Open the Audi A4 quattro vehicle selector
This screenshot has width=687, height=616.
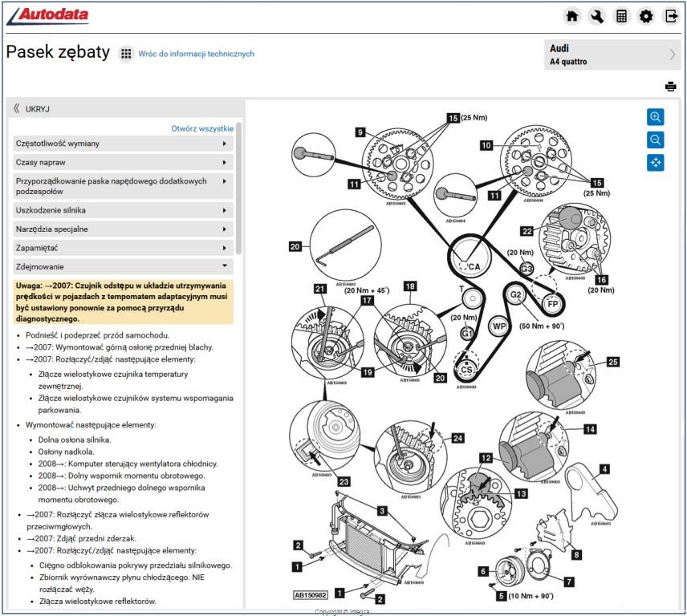(612, 55)
